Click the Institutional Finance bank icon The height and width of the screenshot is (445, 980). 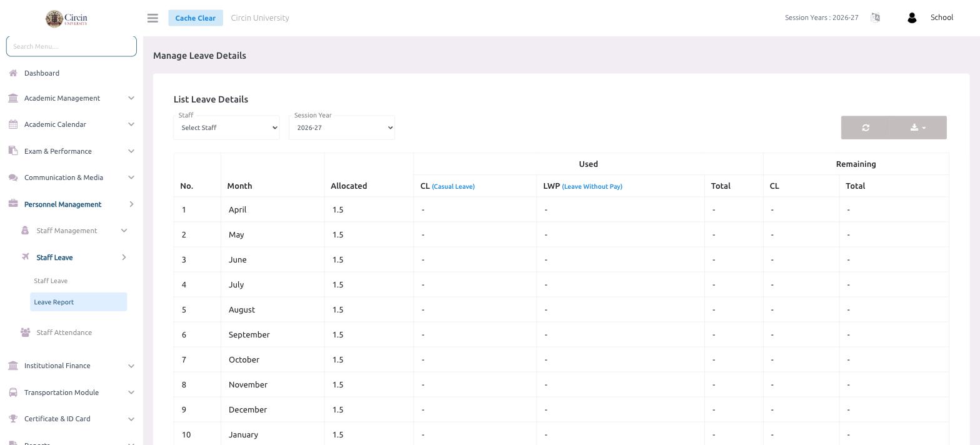point(13,366)
